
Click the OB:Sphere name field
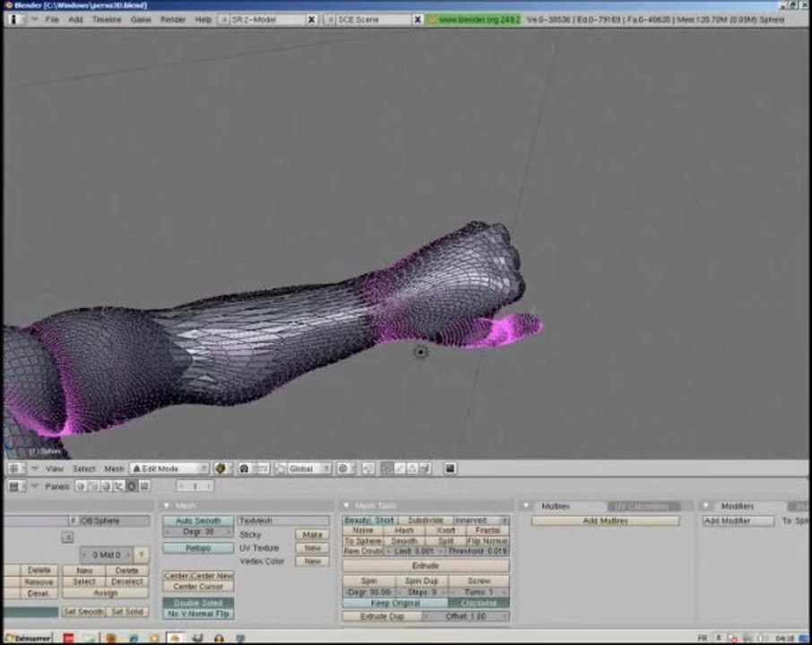click(114, 520)
